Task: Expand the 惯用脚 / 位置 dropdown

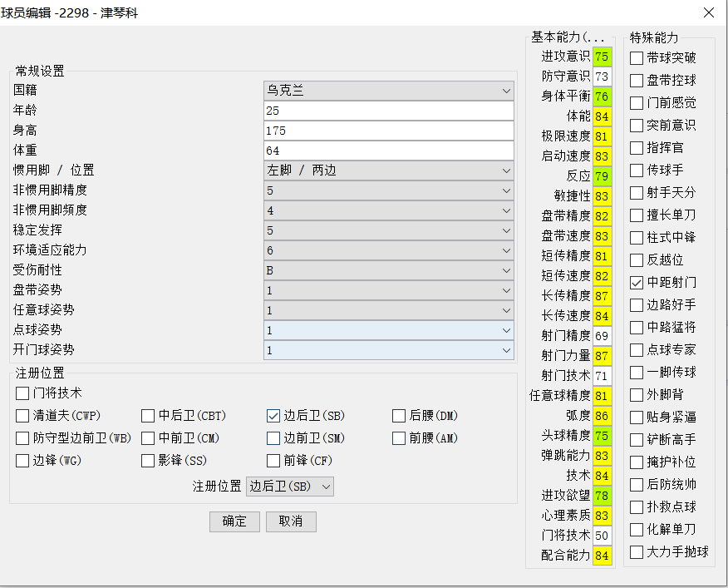Action: [x=389, y=170]
